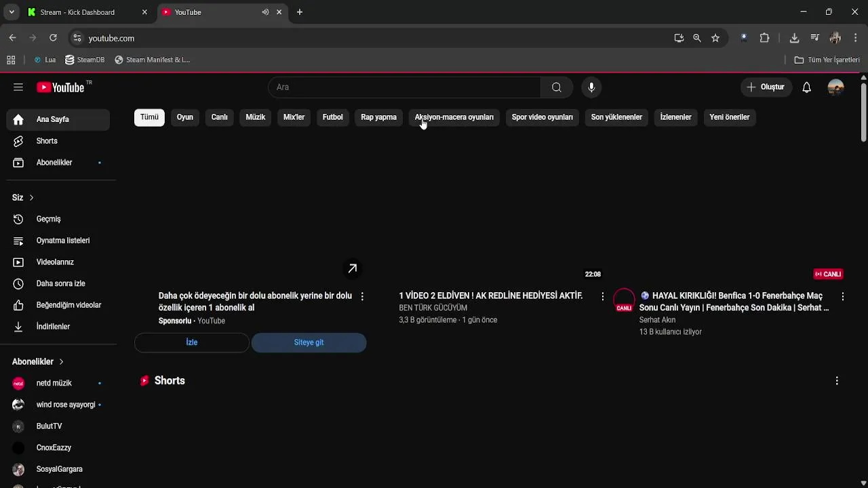Select the Tümü filter chip
Image resolution: width=868 pixels, height=488 pixels.
click(149, 117)
